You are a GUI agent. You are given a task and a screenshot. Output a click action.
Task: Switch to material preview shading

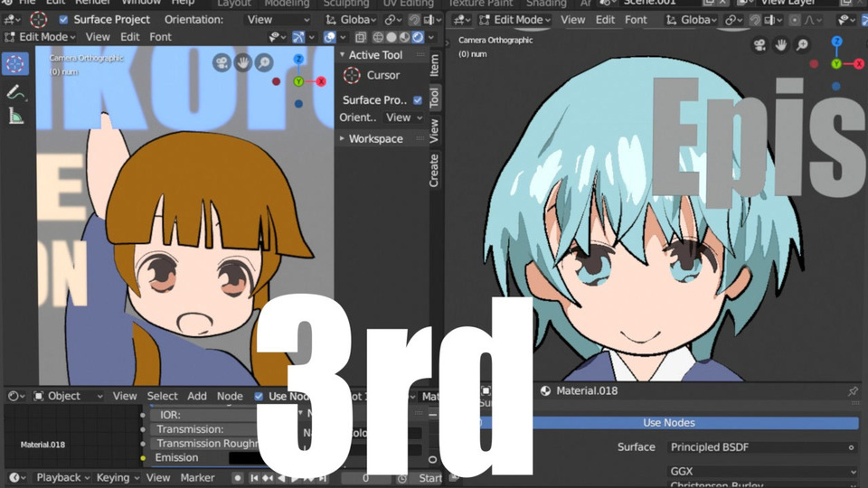click(x=405, y=37)
